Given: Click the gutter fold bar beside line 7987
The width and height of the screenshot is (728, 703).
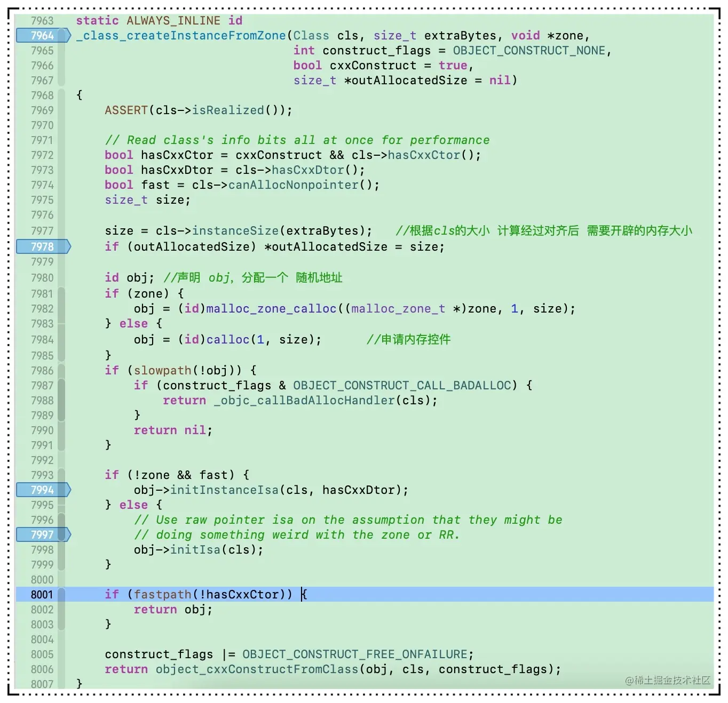Looking at the screenshot, I should pyautogui.click(x=61, y=385).
